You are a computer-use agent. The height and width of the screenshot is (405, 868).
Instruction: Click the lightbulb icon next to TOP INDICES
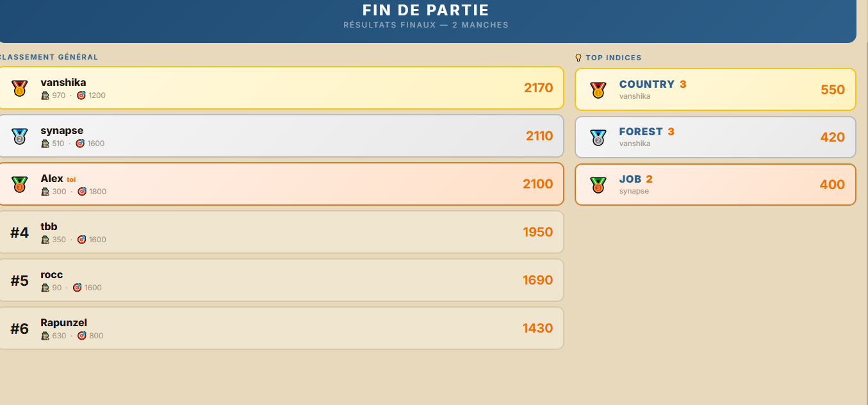point(578,58)
